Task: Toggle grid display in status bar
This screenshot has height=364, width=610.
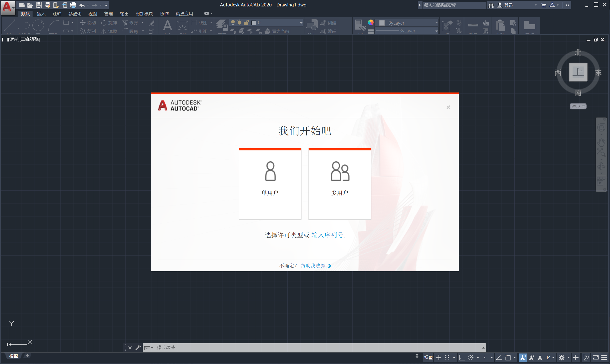Action: tap(438, 357)
